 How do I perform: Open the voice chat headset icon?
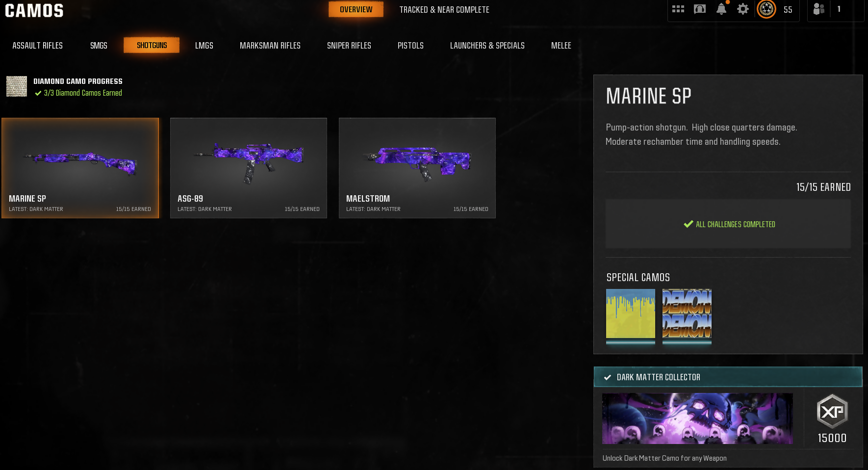[700, 9]
